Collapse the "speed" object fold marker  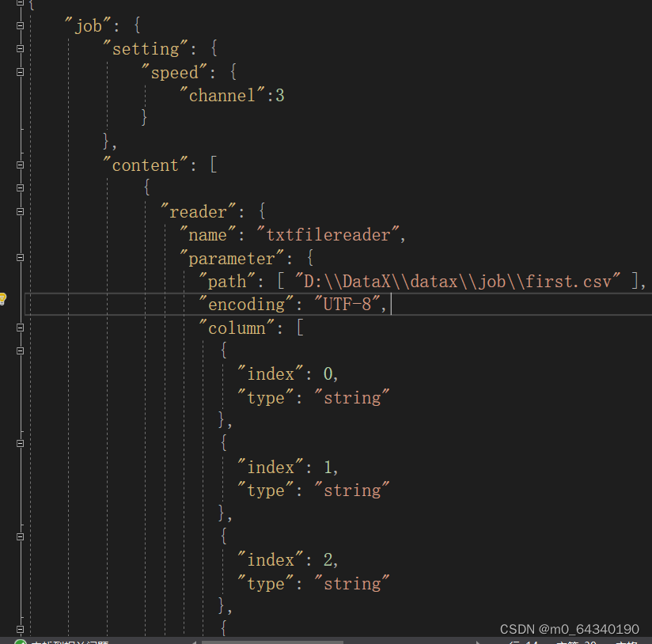pyautogui.click(x=20, y=72)
